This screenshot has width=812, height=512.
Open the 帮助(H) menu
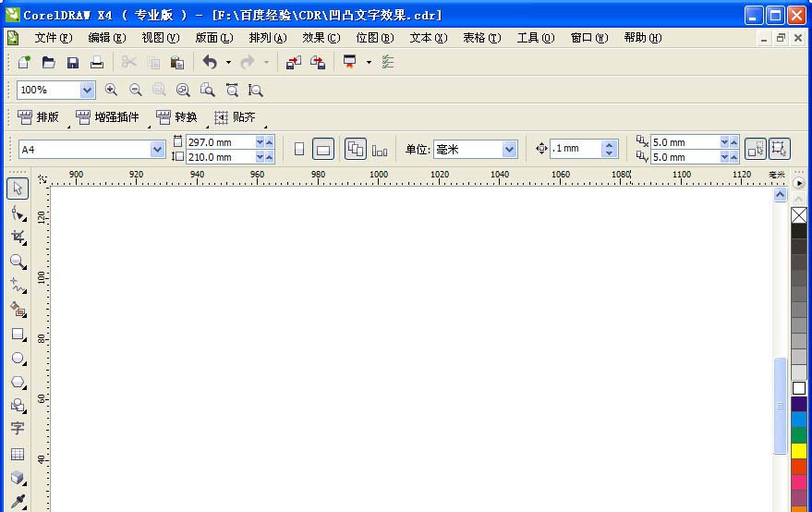pos(643,38)
